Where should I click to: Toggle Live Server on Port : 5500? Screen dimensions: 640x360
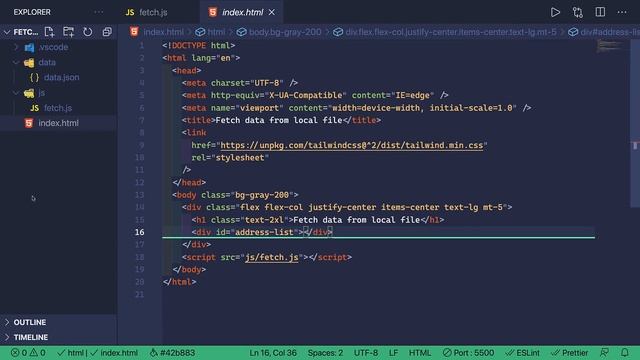(468, 353)
